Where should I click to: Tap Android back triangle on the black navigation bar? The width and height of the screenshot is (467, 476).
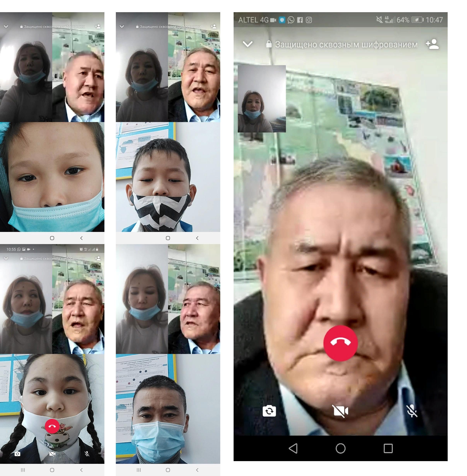293,448
